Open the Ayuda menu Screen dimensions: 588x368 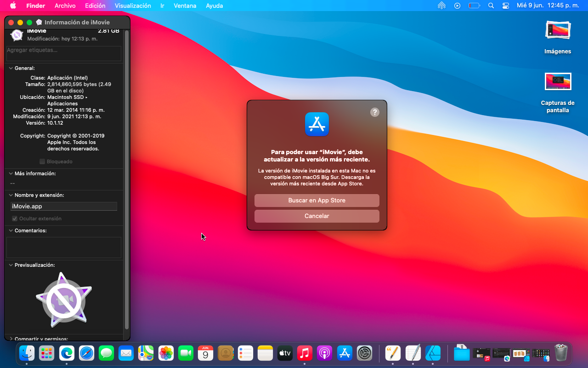215,6
